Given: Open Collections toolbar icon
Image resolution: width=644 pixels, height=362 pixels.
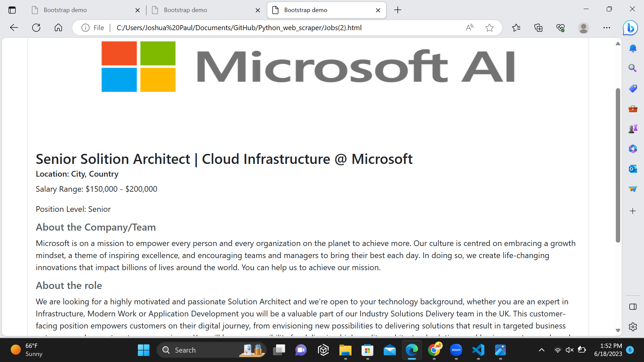Looking at the screenshot, I should click(x=538, y=28).
